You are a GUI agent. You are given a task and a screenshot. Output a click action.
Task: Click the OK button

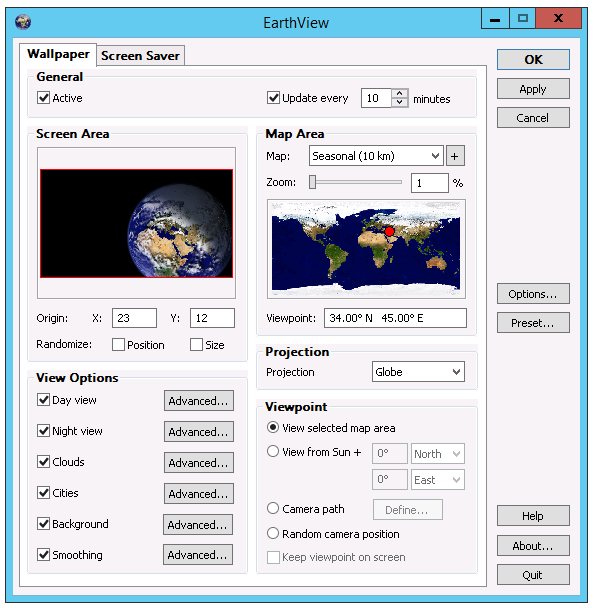533,59
